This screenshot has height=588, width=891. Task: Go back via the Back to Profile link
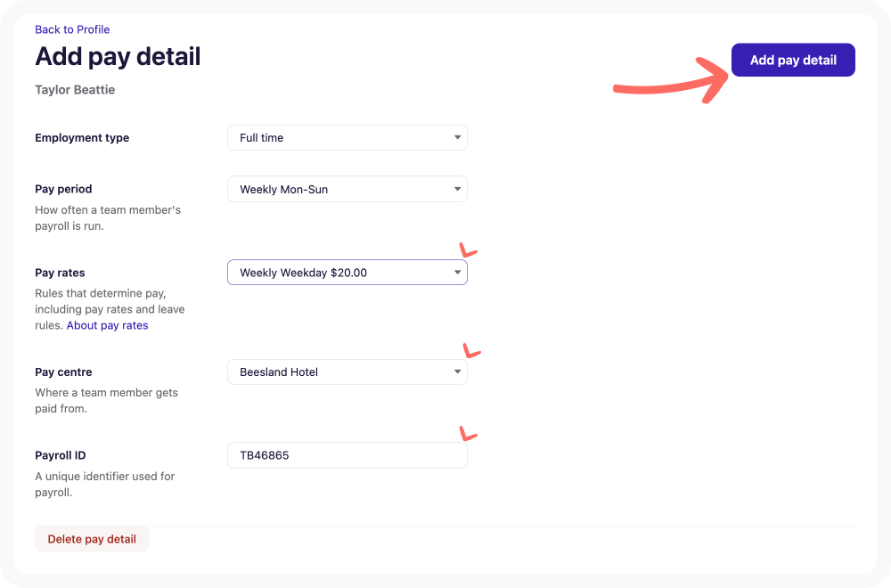(72, 29)
